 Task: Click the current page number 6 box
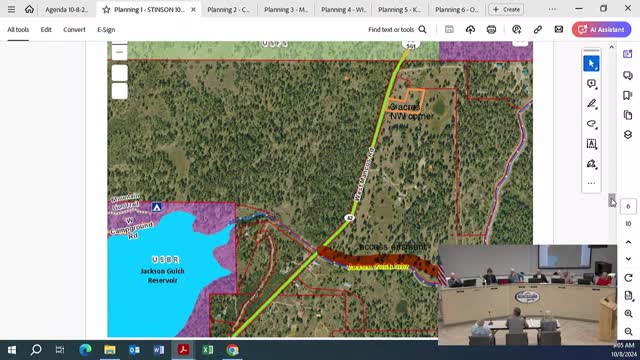(x=628, y=207)
